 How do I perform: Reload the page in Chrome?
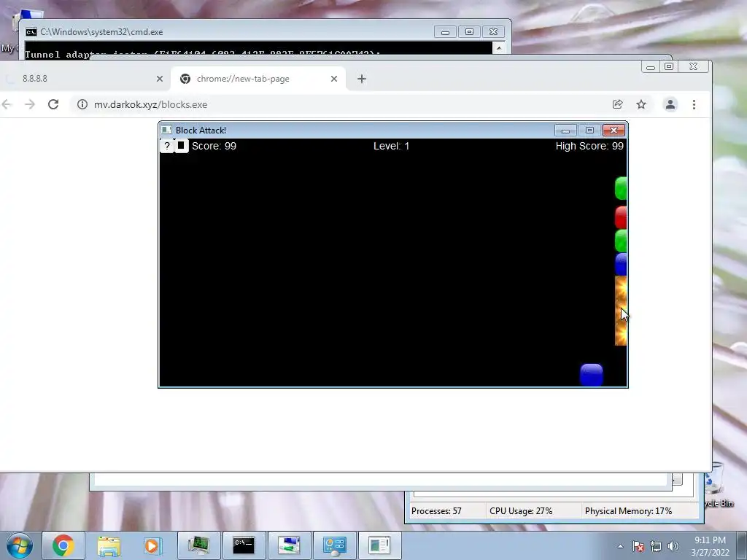(53, 104)
